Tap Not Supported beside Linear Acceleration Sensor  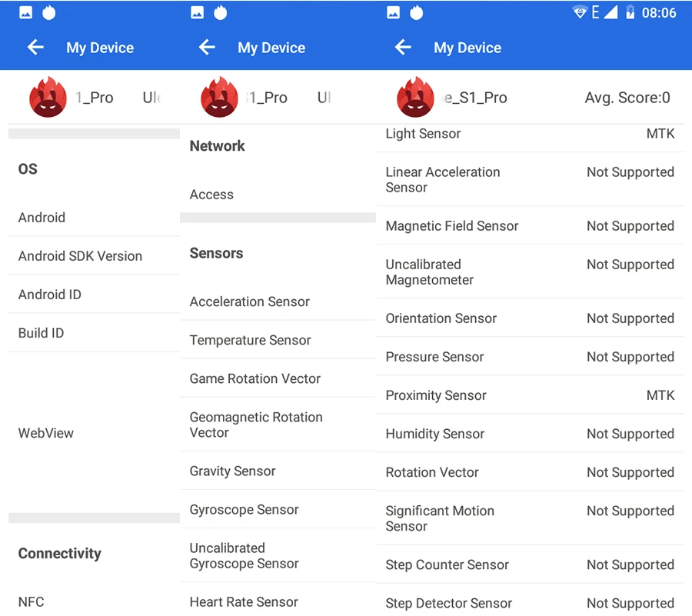click(x=630, y=172)
